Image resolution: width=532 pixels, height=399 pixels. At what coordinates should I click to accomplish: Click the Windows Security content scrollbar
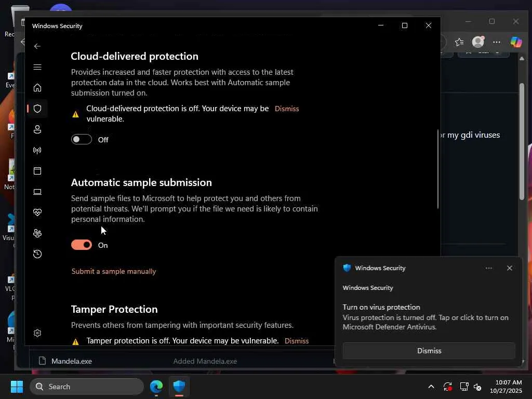click(x=437, y=169)
